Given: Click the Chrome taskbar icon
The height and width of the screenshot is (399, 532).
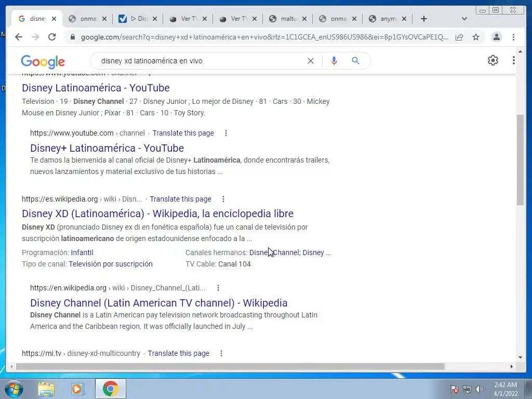Looking at the screenshot, I should (x=111, y=389).
